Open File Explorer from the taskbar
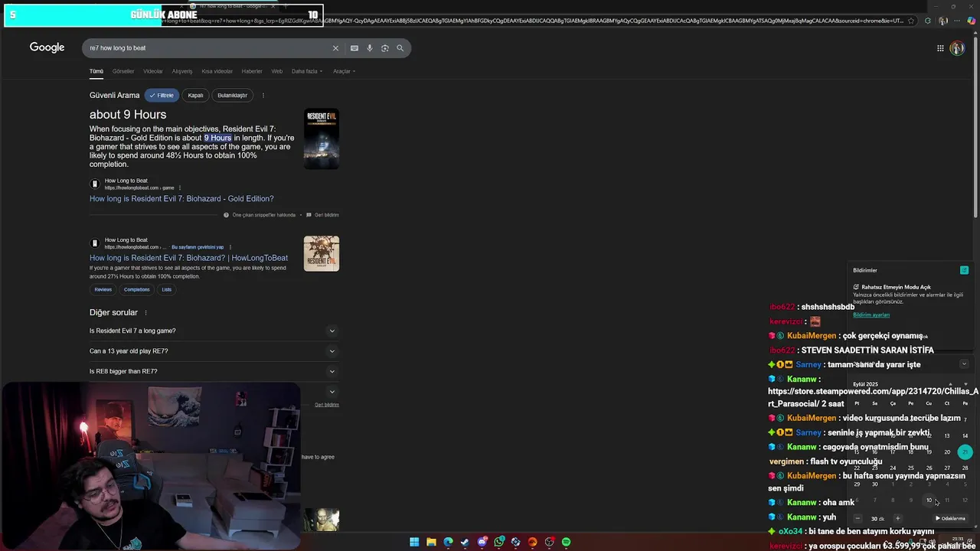 (x=431, y=542)
